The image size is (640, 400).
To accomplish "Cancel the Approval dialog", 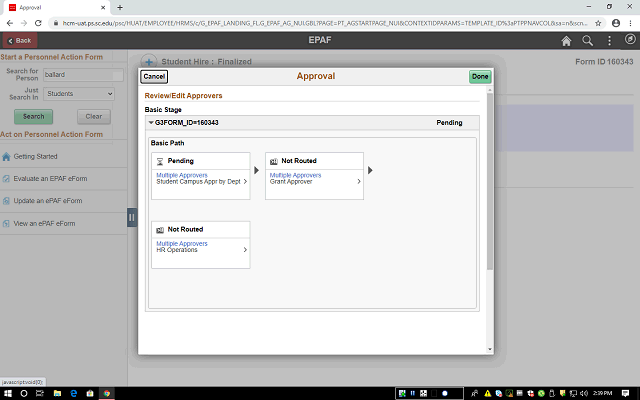I will coord(154,76).
